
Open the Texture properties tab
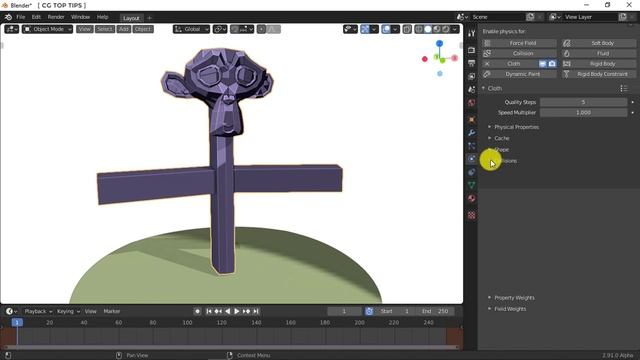tap(471, 215)
